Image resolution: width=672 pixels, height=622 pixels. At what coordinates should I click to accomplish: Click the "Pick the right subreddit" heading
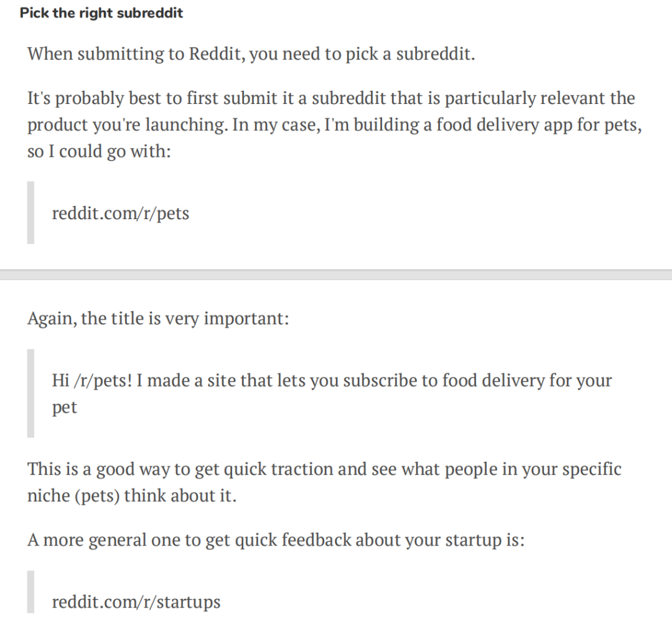coord(101,13)
